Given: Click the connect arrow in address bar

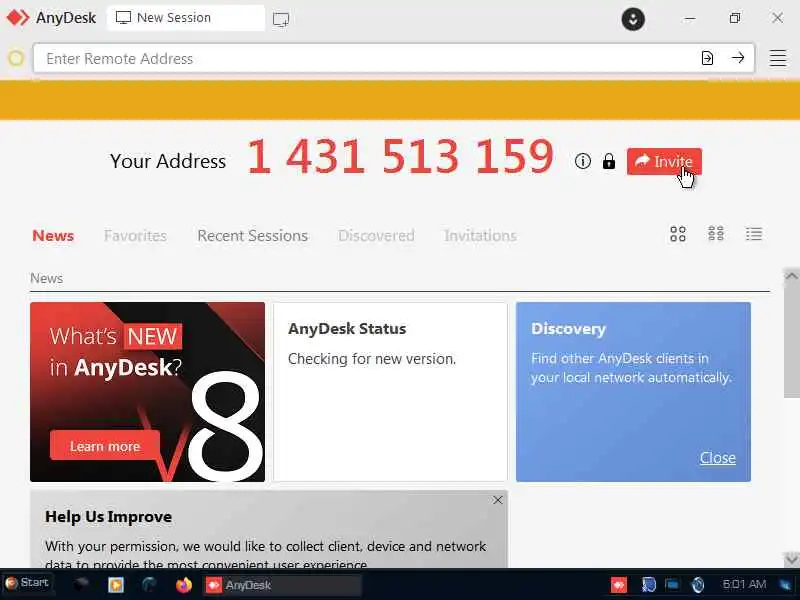Looking at the screenshot, I should [738, 58].
